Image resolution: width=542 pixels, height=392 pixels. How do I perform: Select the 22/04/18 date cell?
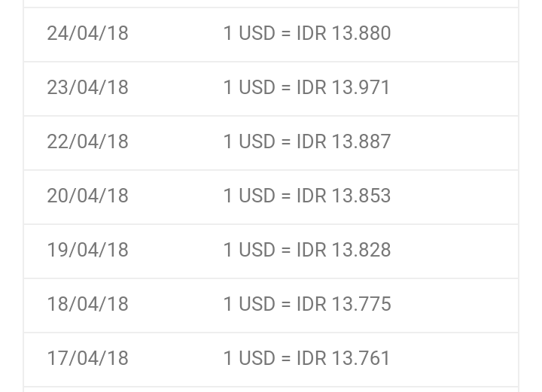(87, 141)
